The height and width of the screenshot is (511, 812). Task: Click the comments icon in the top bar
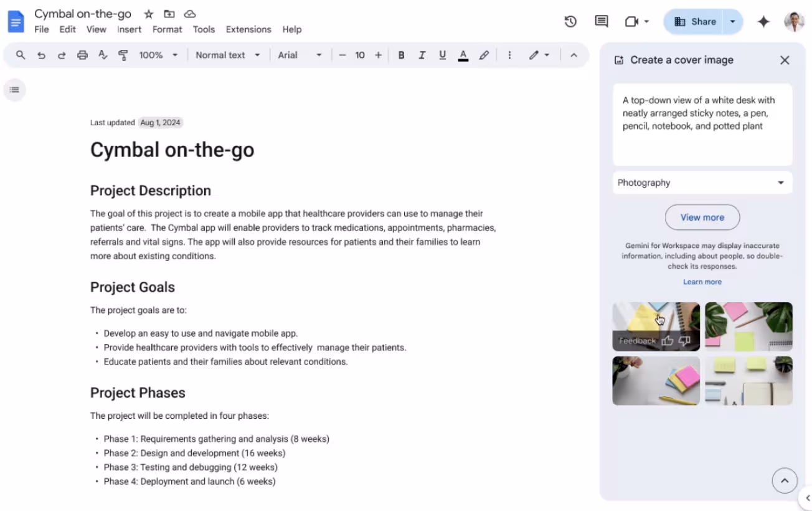600,21
